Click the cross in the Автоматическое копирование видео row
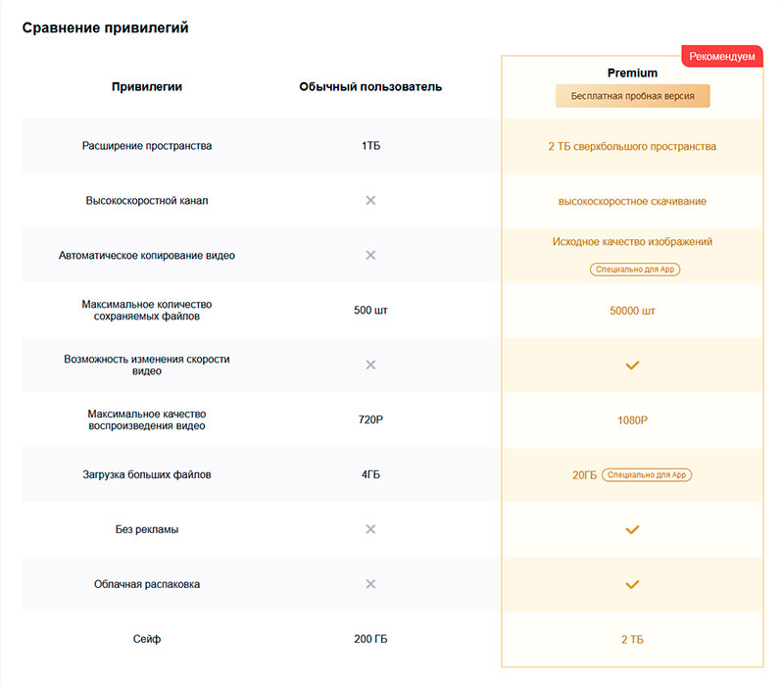The width and height of the screenshot is (784, 687). coord(370,256)
